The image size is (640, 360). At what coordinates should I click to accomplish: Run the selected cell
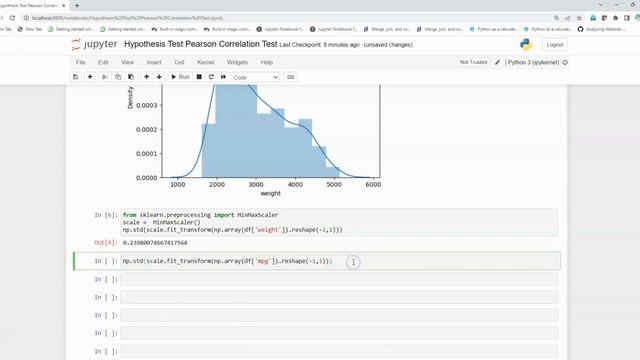180,77
